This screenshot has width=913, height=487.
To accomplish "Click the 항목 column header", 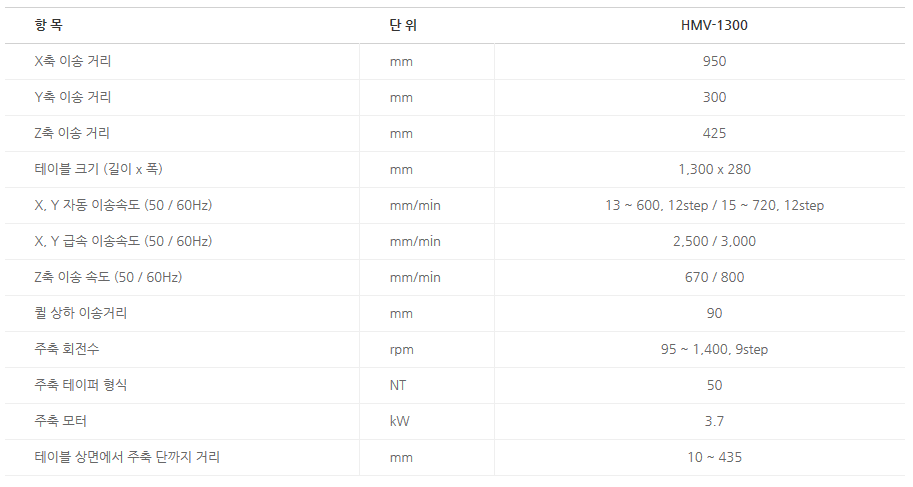I will (x=48, y=25).
